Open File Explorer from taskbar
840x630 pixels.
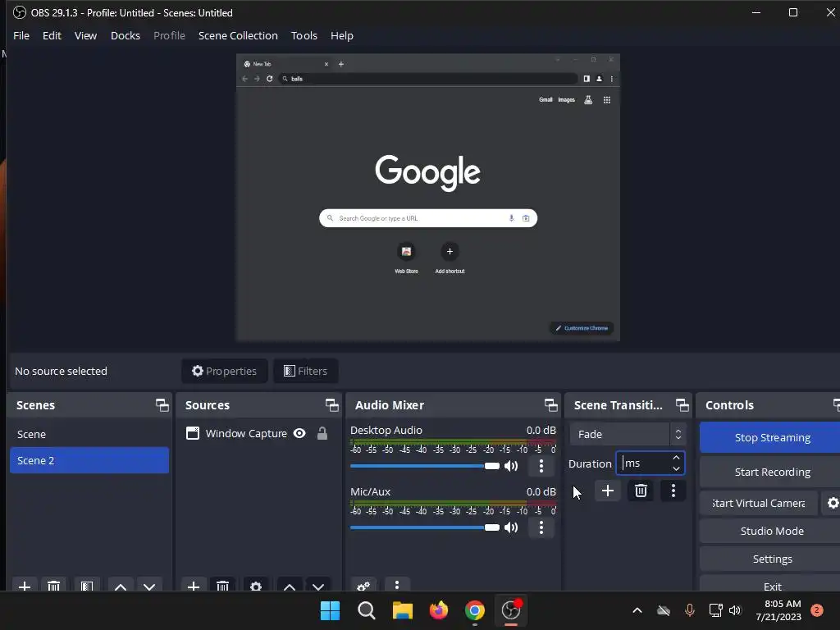point(402,610)
